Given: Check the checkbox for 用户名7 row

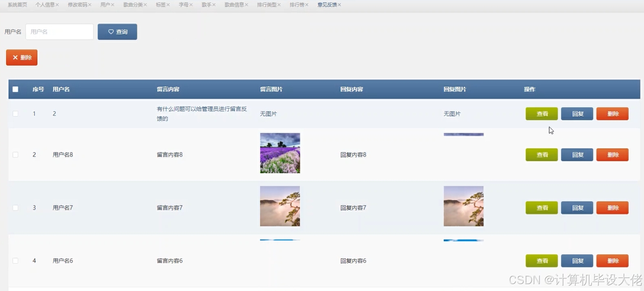Looking at the screenshot, I should (15, 208).
